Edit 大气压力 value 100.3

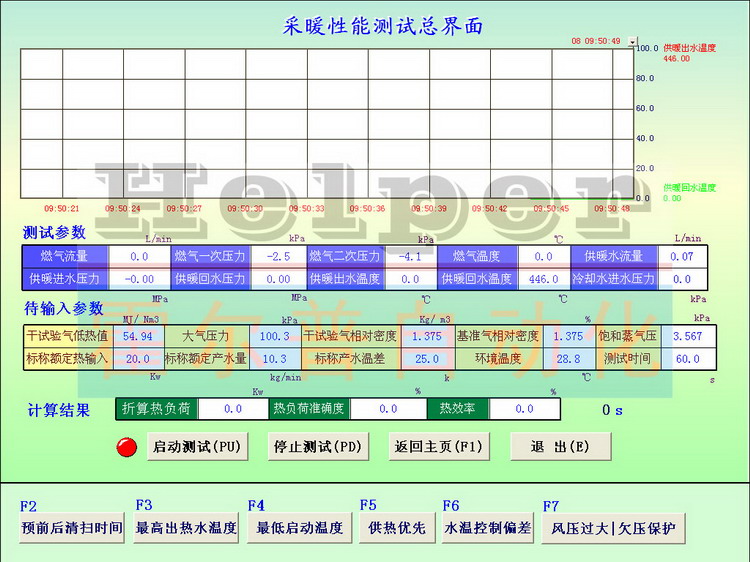(x=275, y=336)
